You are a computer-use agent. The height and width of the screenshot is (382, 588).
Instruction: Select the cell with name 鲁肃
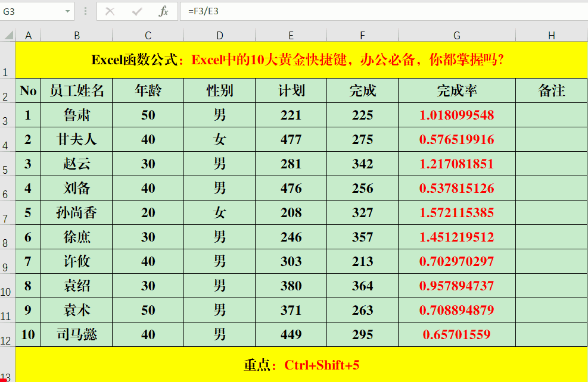point(76,115)
